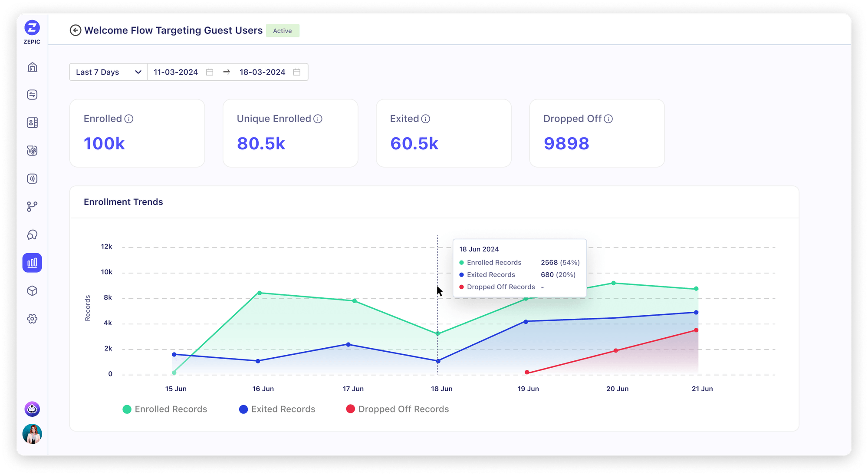Select the broadcast campaigns icon
Viewport: 868px width, 475px height.
(32, 178)
